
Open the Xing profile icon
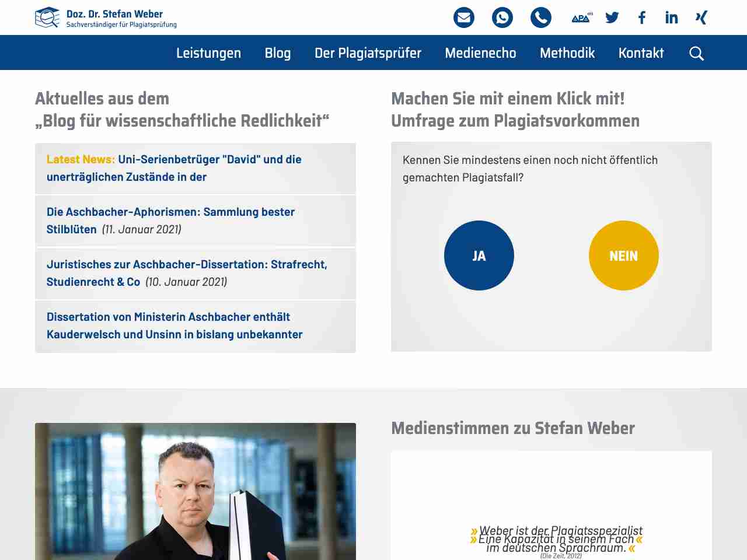pos(701,17)
